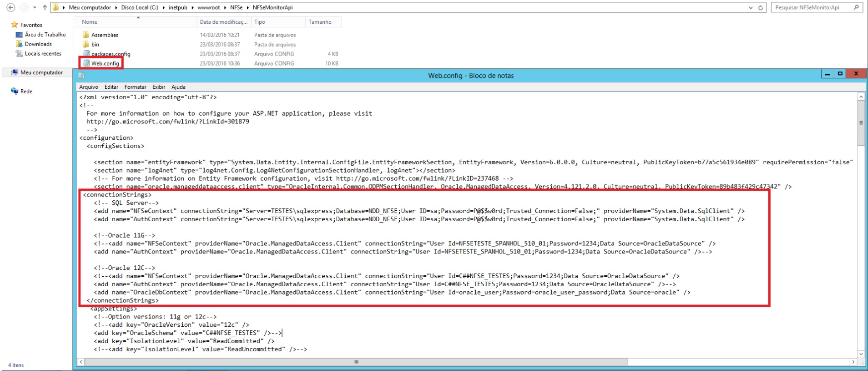Image resolution: width=868 pixels, height=371 pixels.
Task: Select Meu computador label in the navigation pane
Action: [42, 72]
